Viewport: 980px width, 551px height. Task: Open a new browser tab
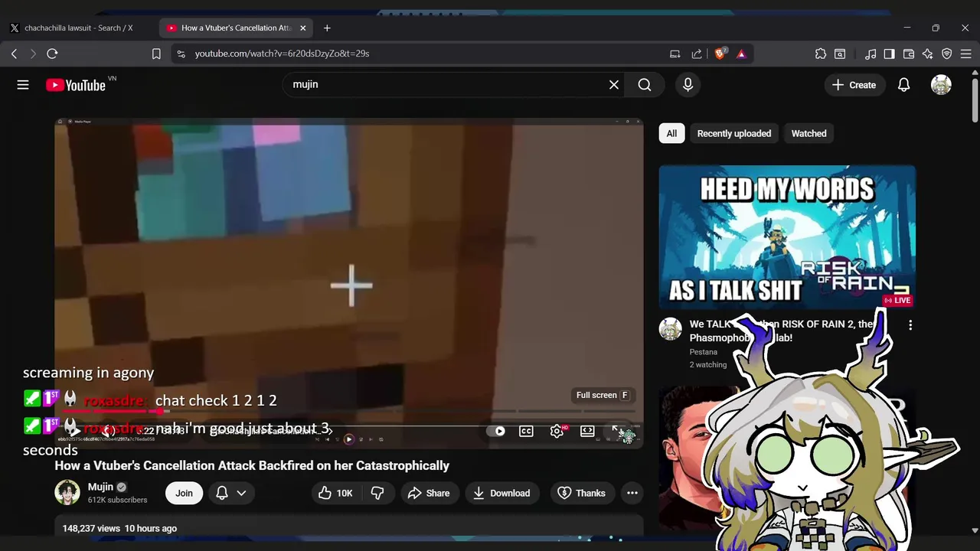[327, 28]
